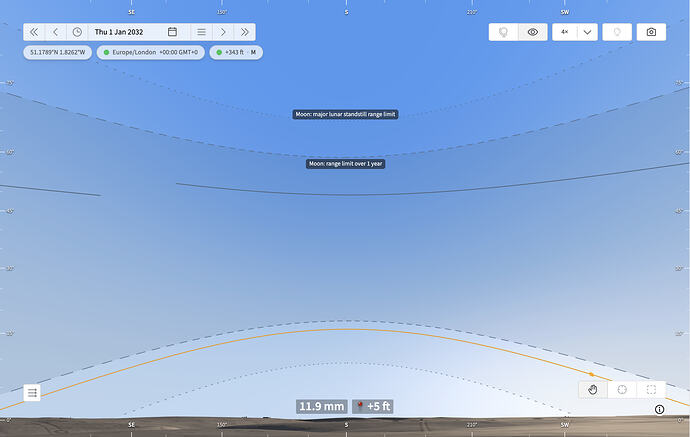The image size is (690, 437).
Task: Select the dashed square selection tool
Action: point(651,390)
